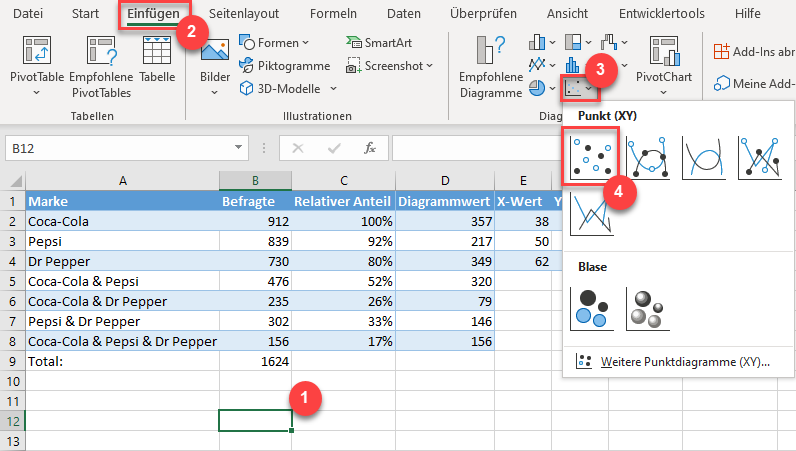Click the cancel formula X button
Image resolution: width=796 pixels, height=451 pixels.
(x=298, y=148)
